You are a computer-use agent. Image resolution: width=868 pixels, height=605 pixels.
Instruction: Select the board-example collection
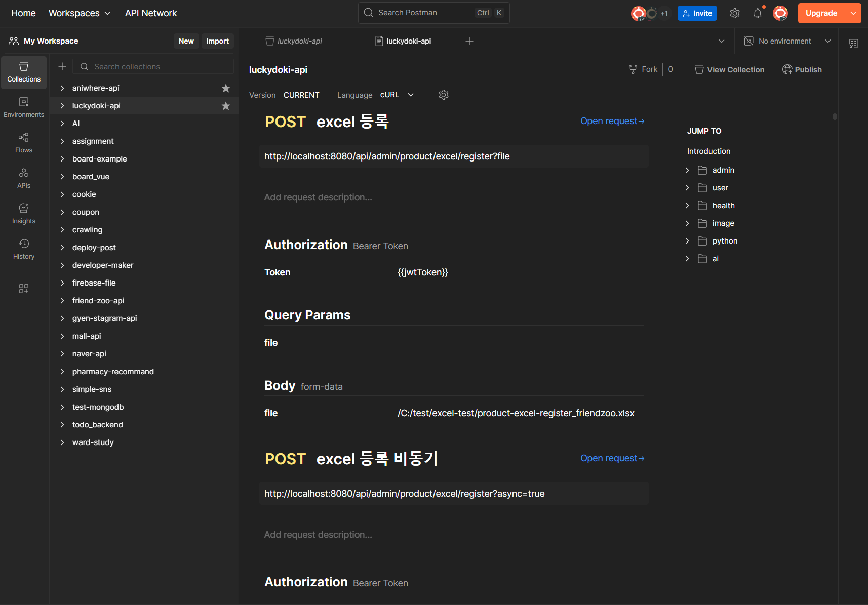(x=144, y=159)
